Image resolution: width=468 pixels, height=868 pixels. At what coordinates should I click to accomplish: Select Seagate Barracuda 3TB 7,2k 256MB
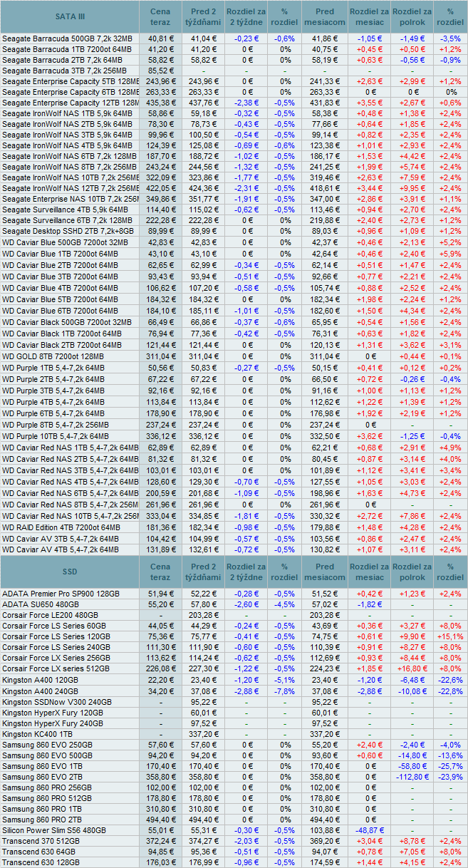64,71
